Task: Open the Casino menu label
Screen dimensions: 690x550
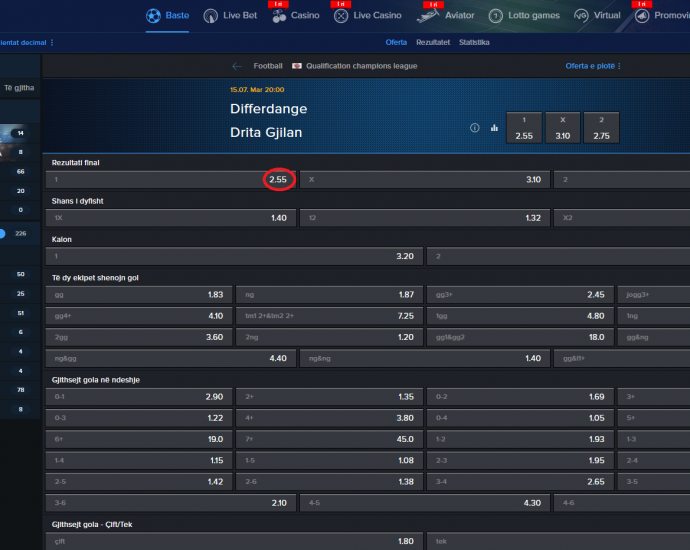Action: tap(305, 15)
